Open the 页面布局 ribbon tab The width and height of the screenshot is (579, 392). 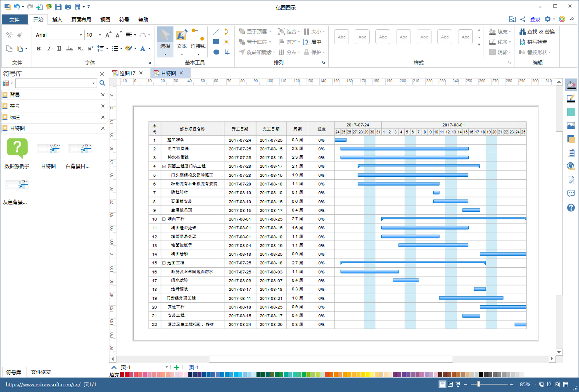pos(81,19)
